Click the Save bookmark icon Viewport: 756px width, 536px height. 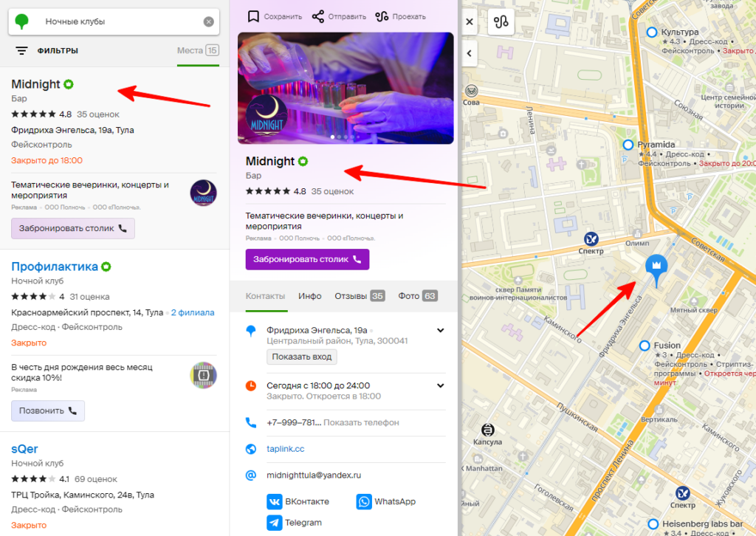253,16
